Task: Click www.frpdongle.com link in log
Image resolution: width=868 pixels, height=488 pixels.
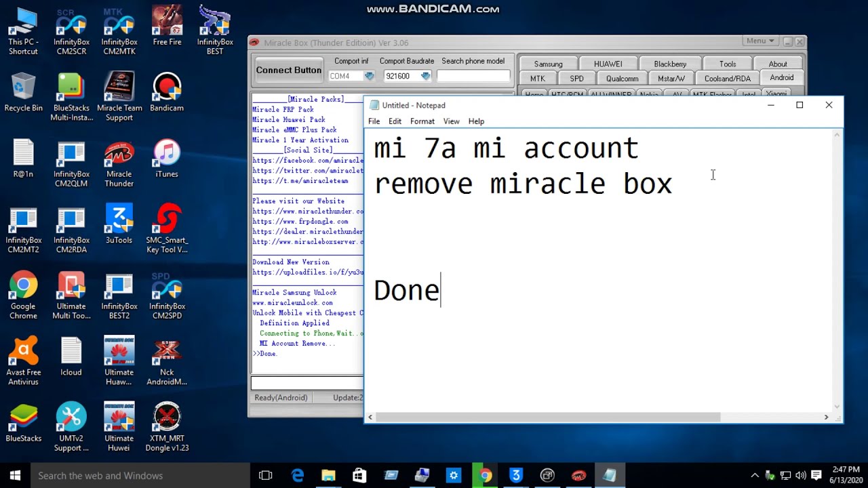Action: (300, 222)
